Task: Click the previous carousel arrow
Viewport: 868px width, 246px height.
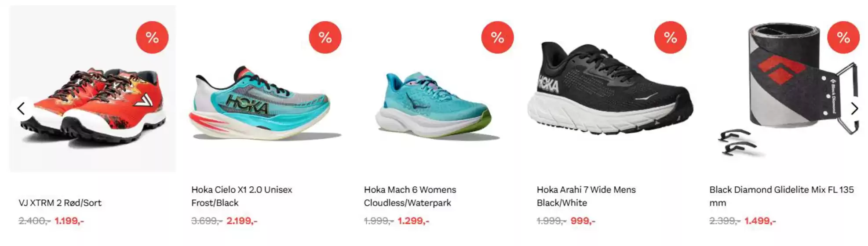Action: pyautogui.click(x=21, y=109)
